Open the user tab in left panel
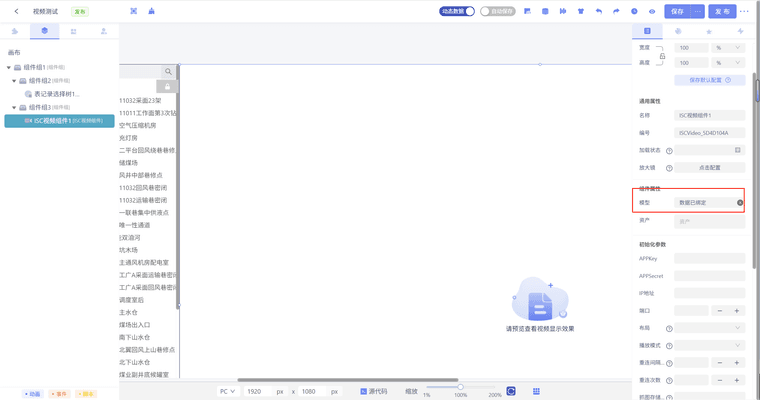This screenshot has width=760, height=400. 104,31
